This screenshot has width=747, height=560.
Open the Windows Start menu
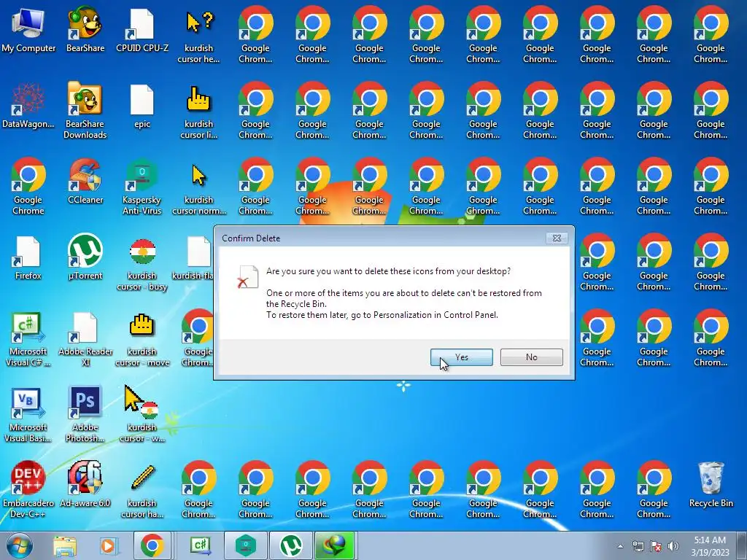pyautogui.click(x=19, y=545)
